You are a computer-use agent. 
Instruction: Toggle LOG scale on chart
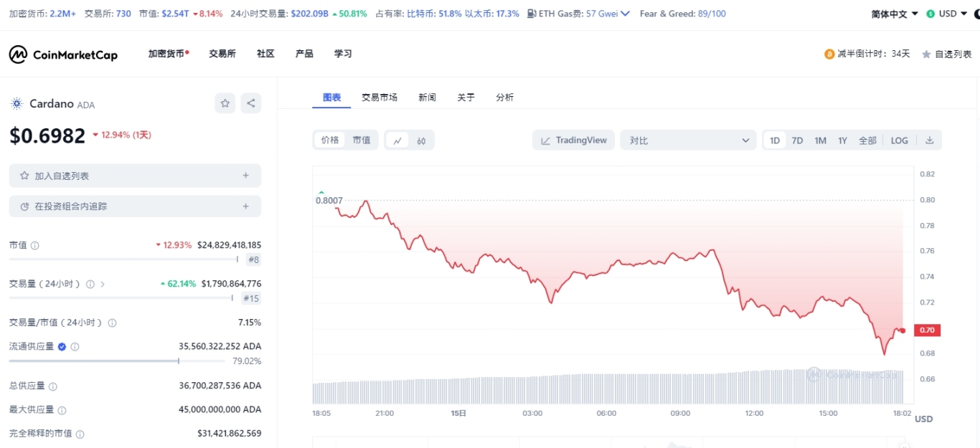(x=899, y=140)
